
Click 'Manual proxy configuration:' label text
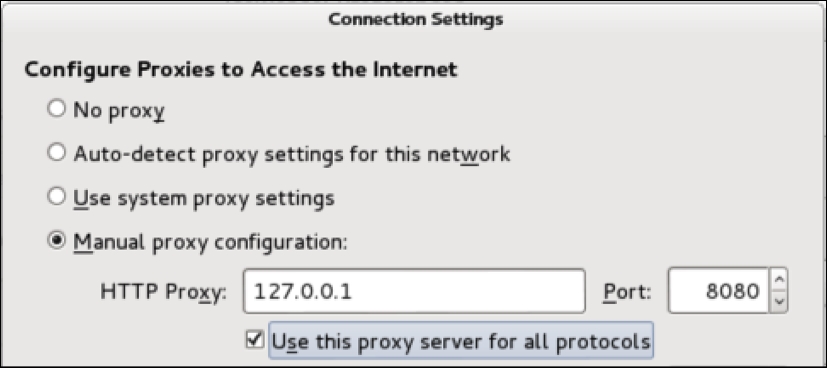210,242
